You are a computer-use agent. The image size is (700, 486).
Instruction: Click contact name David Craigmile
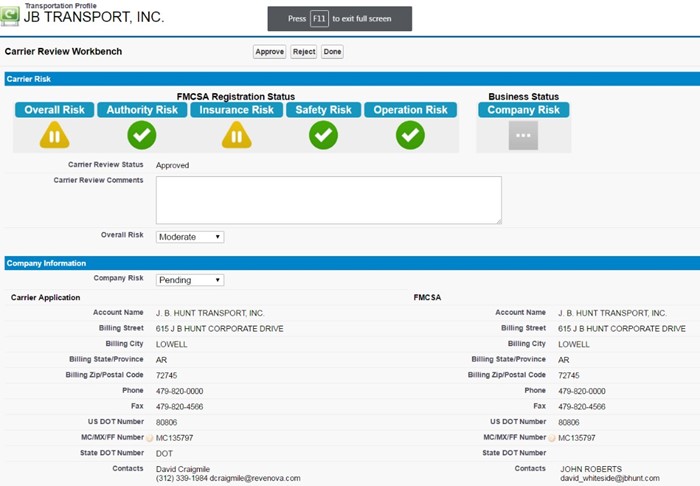(183, 469)
